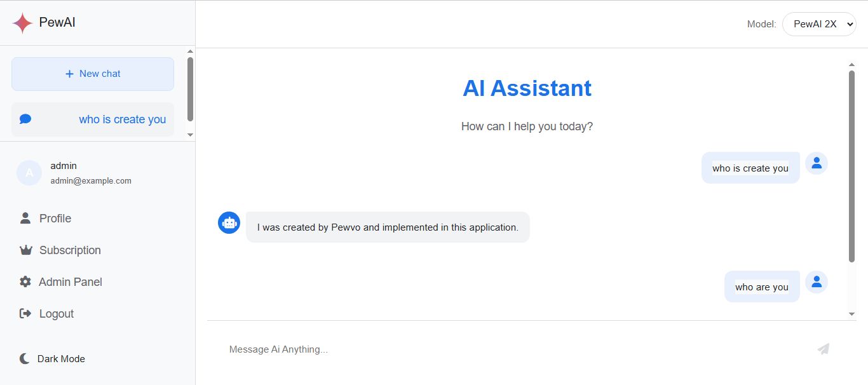Click the admin avatar circle
The width and height of the screenshot is (868, 385).
coord(29,172)
